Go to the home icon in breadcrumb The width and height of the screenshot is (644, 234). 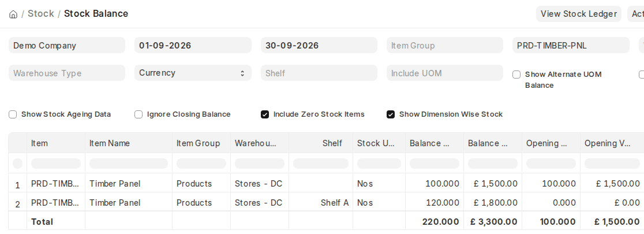coord(13,14)
